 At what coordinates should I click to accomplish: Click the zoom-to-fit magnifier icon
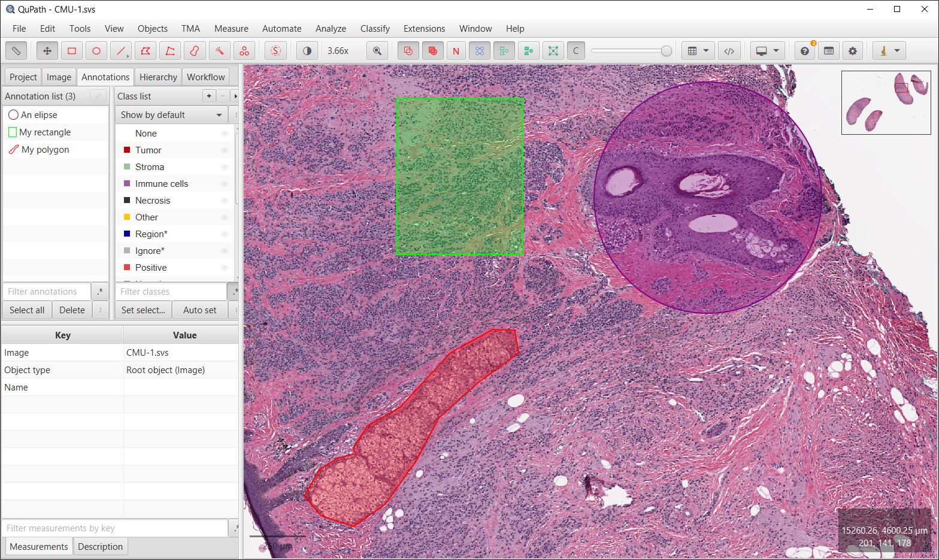(x=377, y=51)
